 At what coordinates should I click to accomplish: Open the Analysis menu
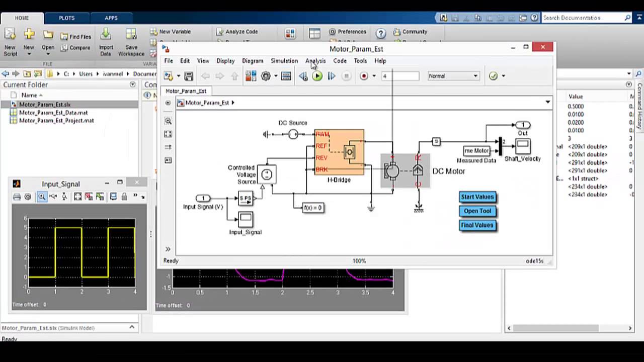(315, 61)
